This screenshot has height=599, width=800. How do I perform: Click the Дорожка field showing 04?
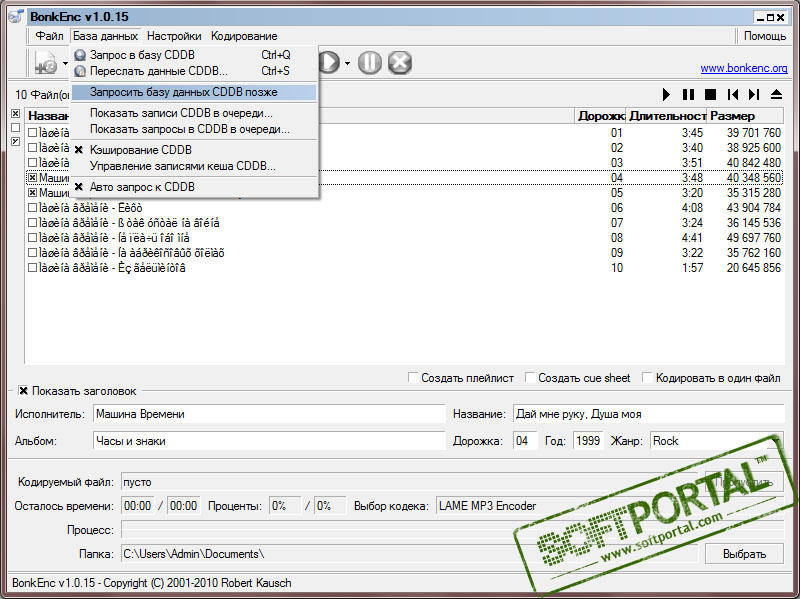(526, 441)
